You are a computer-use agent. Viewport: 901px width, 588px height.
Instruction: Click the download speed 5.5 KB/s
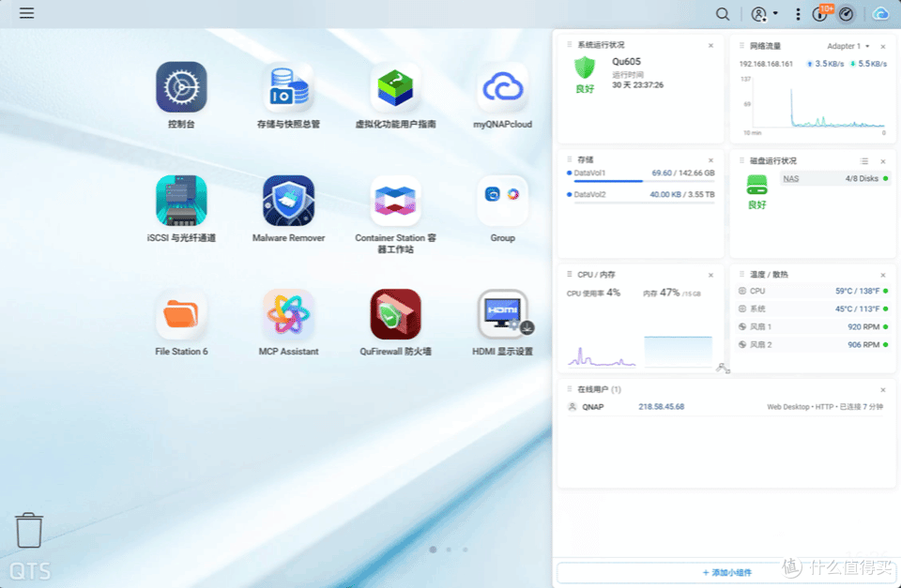point(869,64)
